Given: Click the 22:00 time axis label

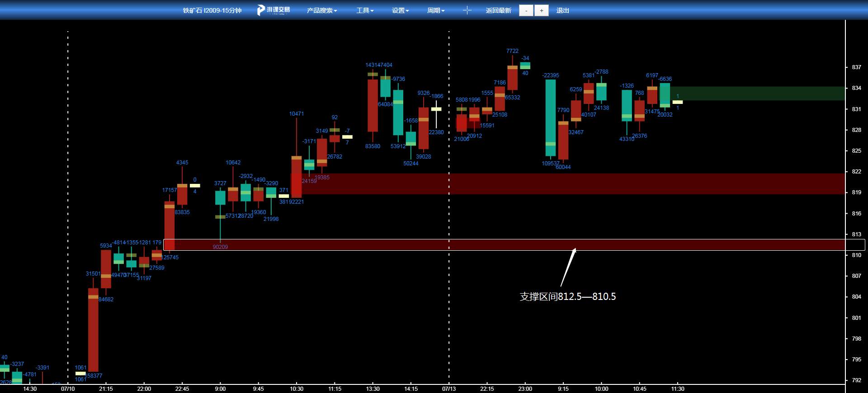Looking at the screenshot, I should pos(144,389).
